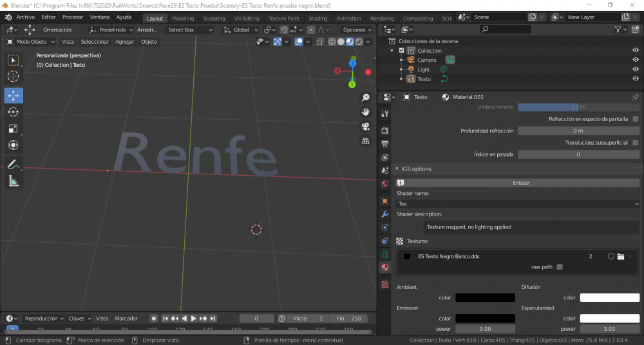Screen dimensions: 644x345
Task: Activate the Move tool
Action: (14, 95)
